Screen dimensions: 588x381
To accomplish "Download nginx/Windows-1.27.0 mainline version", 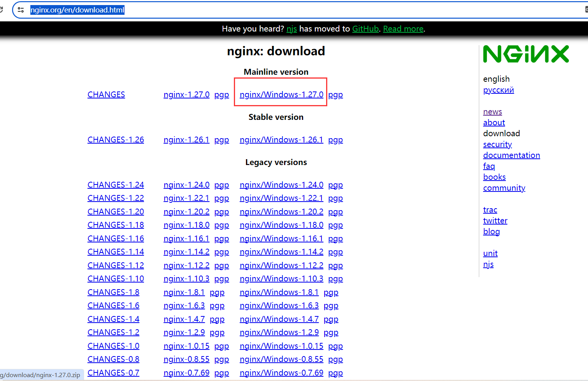I will [x=281, y=95].
